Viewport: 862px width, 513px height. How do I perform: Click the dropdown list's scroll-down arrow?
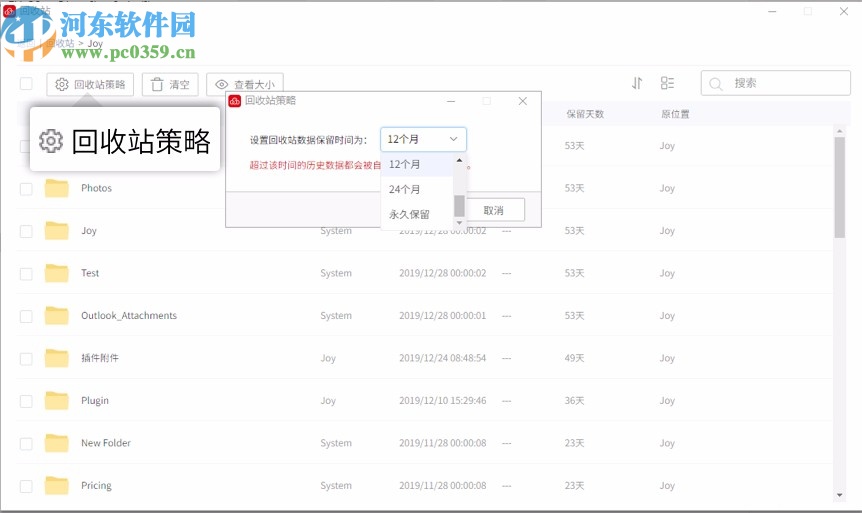click(460, 223)
